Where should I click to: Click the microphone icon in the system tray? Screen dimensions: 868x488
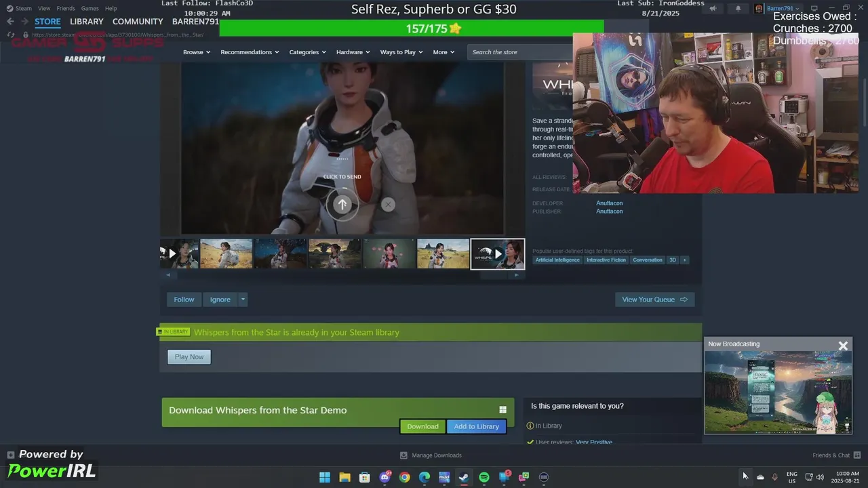pyautogui.click(x=774, y=477)
